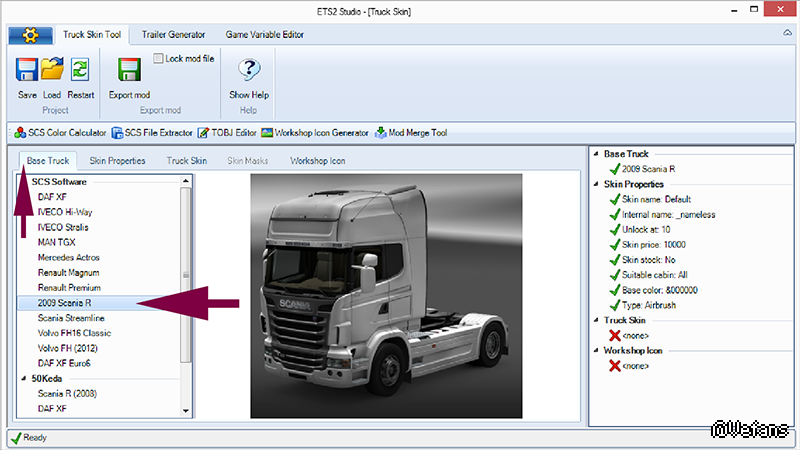
Task: Maximize the ETS2 Studio window
Action: click(x=754, y=10)
